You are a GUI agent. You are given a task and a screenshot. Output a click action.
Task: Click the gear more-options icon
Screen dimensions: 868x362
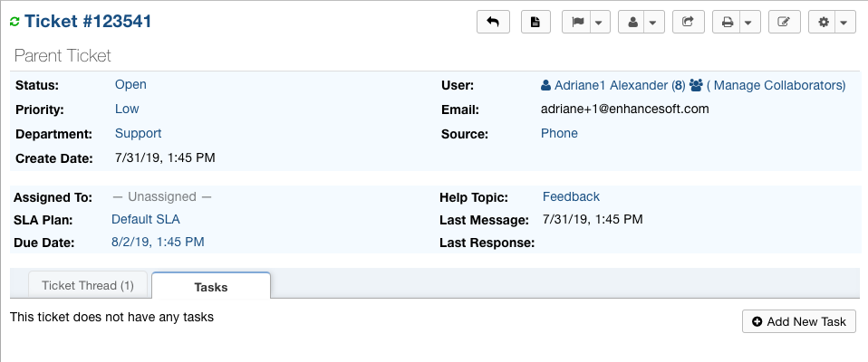tap(824, 22)
